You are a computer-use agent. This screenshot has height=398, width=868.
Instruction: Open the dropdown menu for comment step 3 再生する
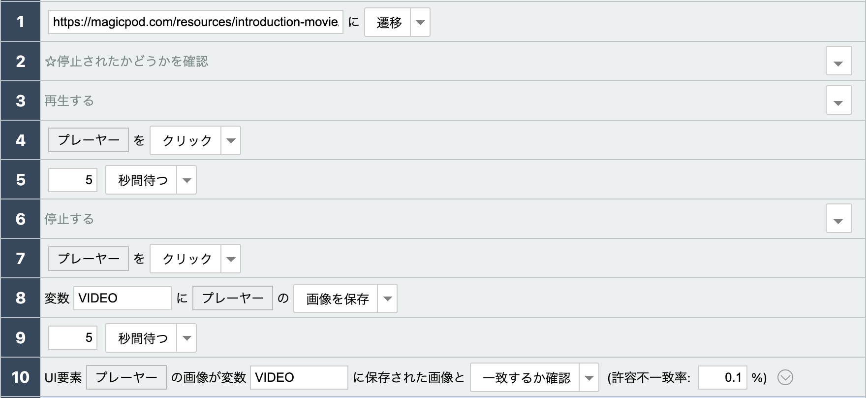[838, 100]
